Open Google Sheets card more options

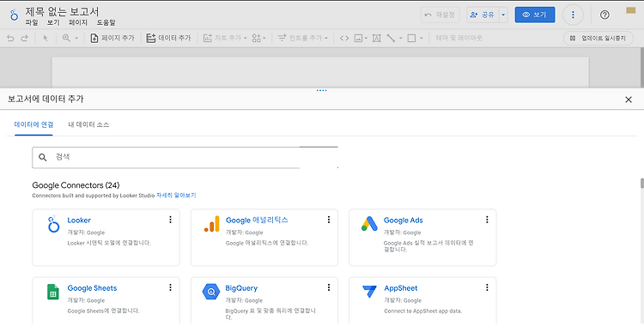pyautogui.click(x=170, y=287)
